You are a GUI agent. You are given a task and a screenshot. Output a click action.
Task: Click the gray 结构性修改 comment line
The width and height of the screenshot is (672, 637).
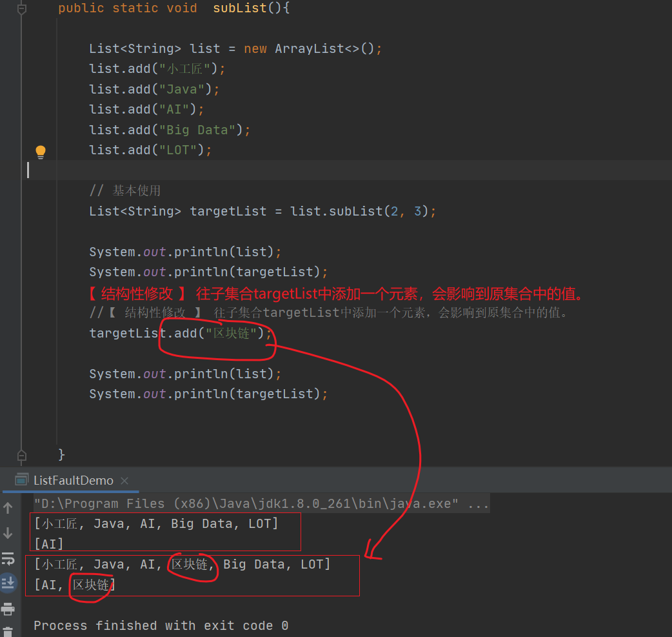click(x=328, y=313)
